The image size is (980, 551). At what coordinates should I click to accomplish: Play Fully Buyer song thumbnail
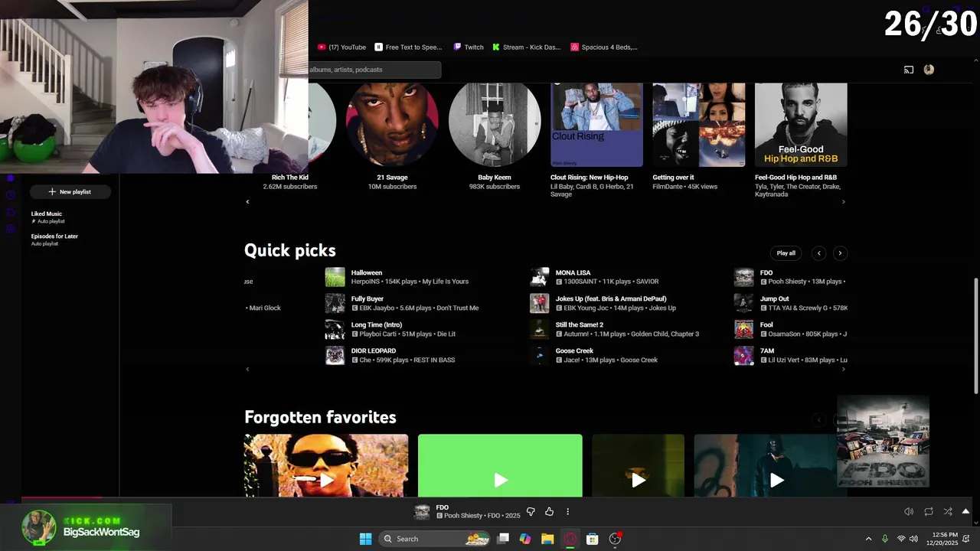(x=335, y=303)
